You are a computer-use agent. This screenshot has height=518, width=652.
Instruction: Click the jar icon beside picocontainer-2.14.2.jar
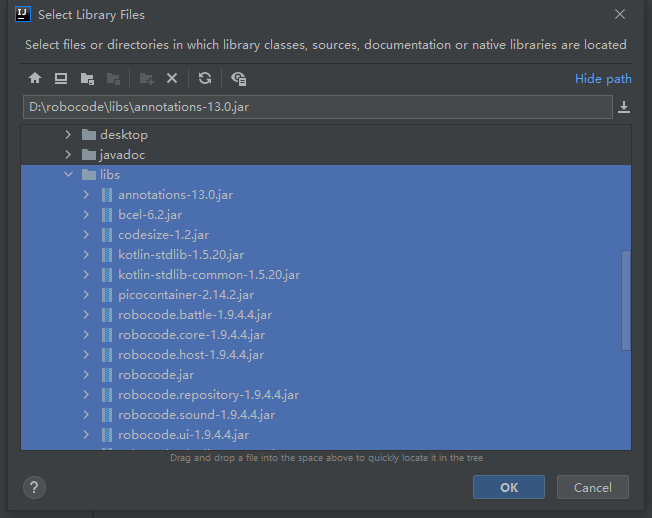point(107,295)
